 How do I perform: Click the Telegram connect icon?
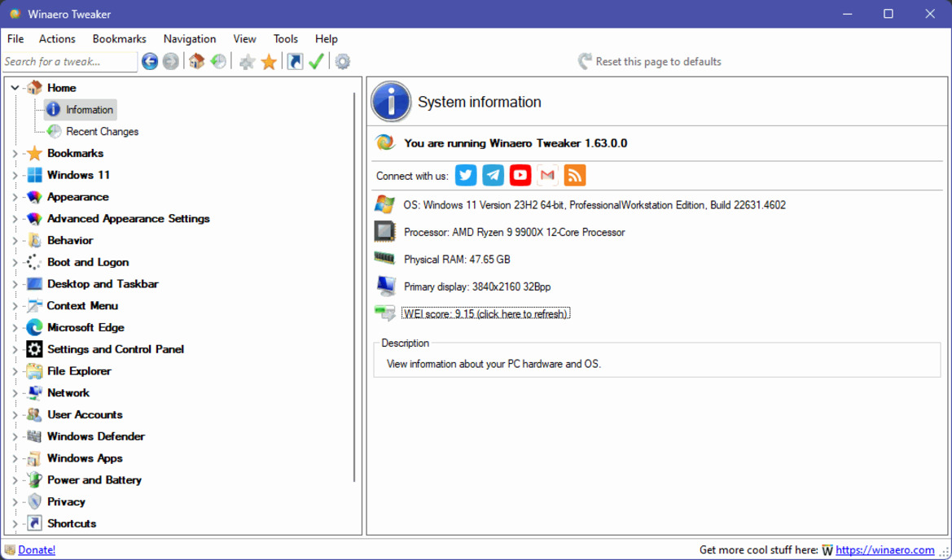click(x=493, y=175)
